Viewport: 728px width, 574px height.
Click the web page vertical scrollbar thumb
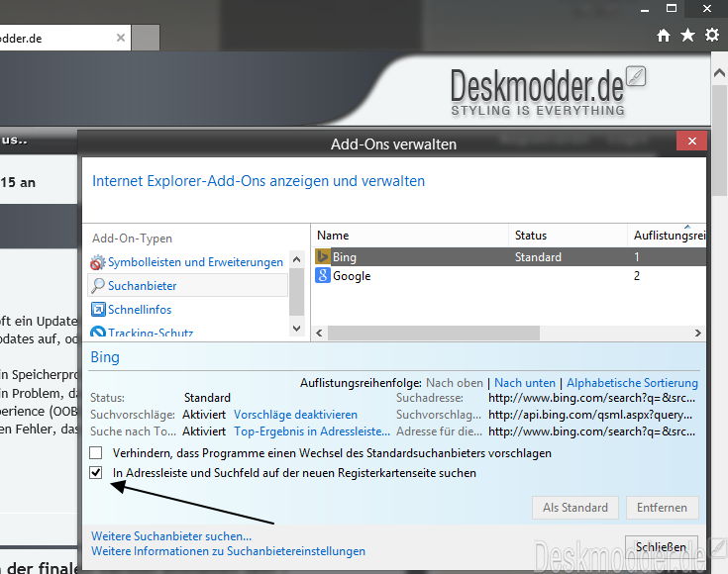point(719,142)
